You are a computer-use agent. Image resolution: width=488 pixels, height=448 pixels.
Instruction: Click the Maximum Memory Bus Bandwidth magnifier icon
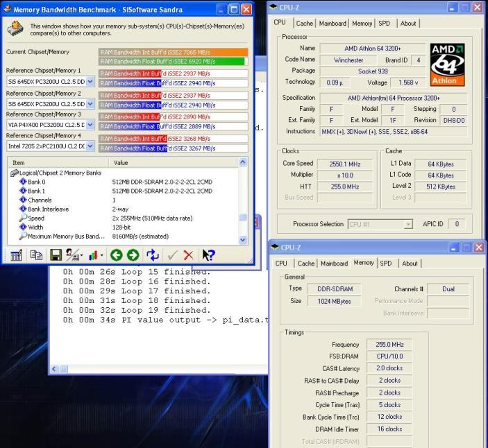click(23, 236)
